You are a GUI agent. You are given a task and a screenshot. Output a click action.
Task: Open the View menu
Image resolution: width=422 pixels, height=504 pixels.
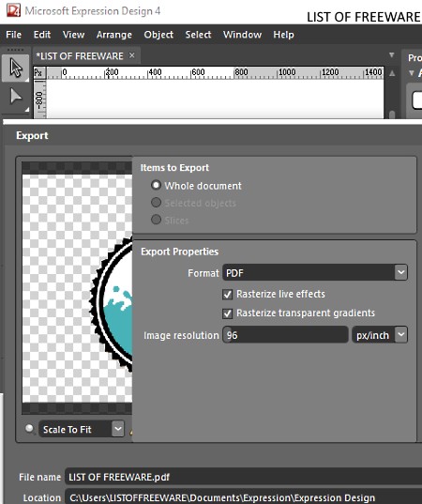point(73,35)
